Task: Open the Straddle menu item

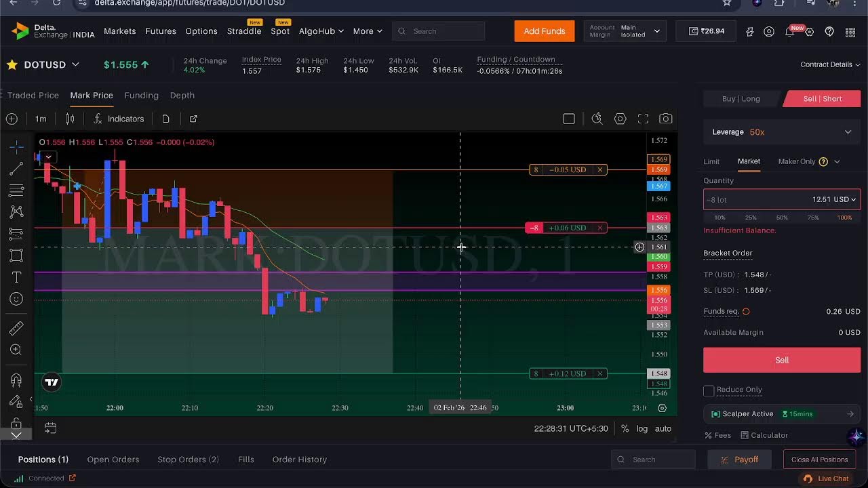Action: tap(244, 31)
